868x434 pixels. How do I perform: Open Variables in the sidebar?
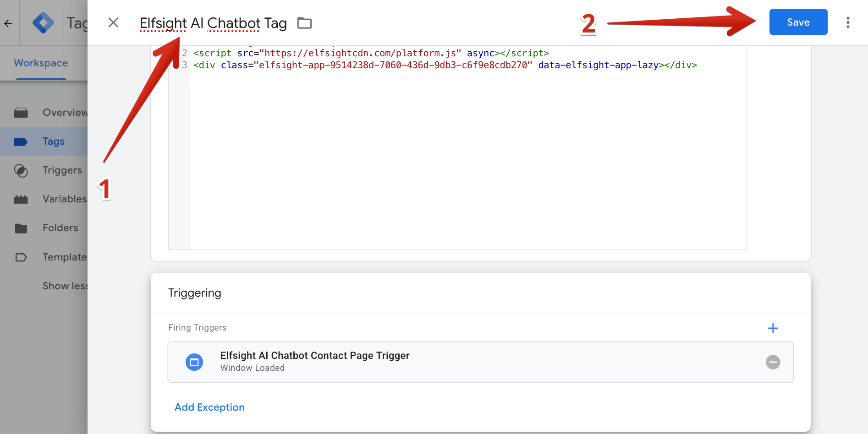pos(65,199)
